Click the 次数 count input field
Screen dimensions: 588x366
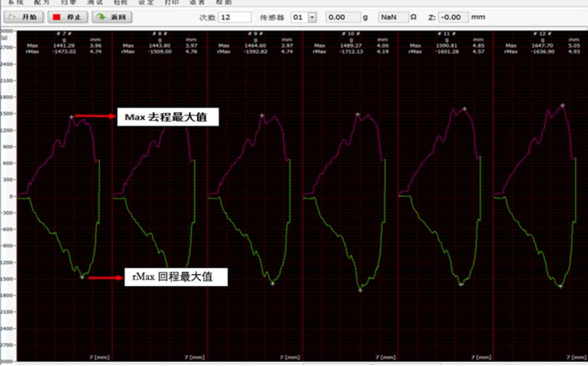235,18
